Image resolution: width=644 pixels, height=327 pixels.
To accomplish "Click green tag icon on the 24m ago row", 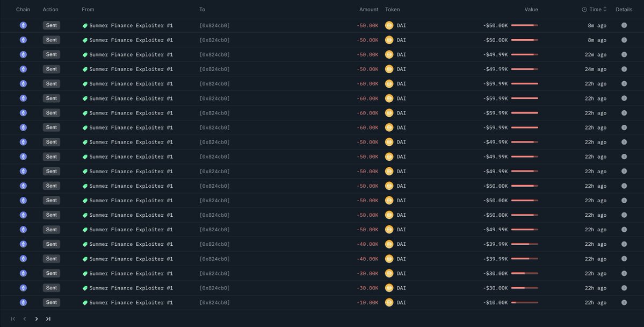I will (85, 69).
